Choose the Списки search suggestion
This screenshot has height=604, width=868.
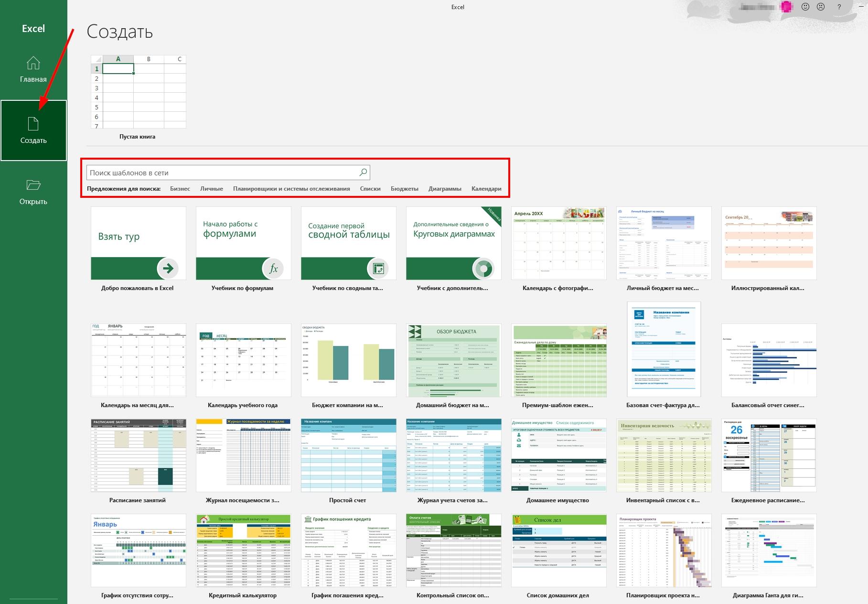pos(370,189)
